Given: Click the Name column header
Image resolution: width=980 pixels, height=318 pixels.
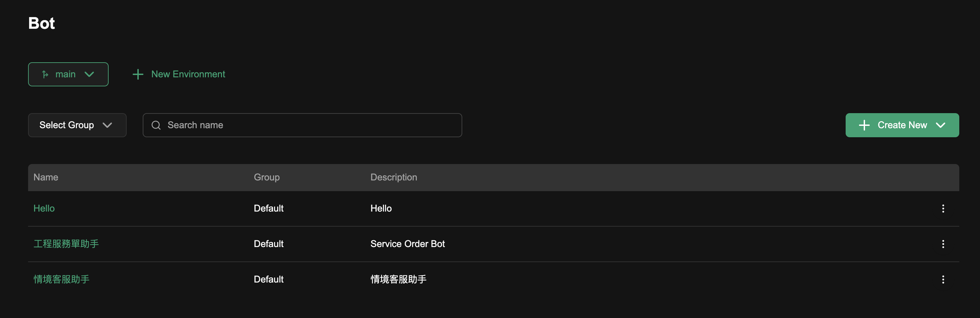Looking at the screenshot, I should [x=46, y=177].
